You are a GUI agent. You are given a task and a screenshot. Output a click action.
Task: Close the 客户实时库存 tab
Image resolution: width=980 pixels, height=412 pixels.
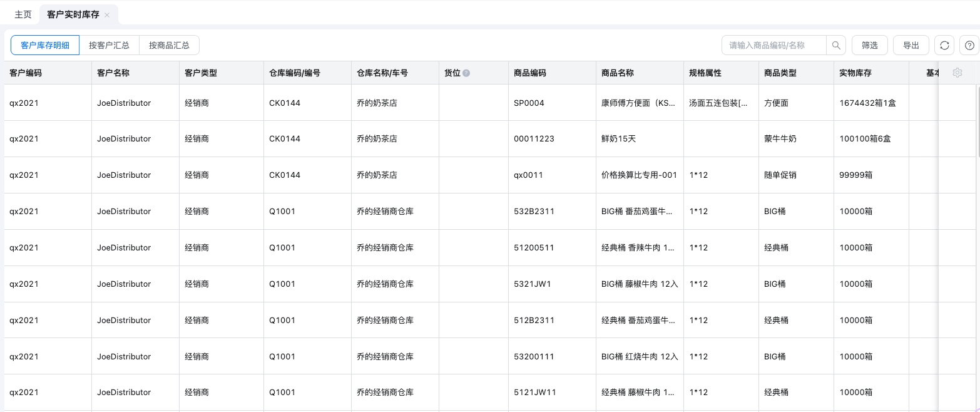[x=108, y=14]
